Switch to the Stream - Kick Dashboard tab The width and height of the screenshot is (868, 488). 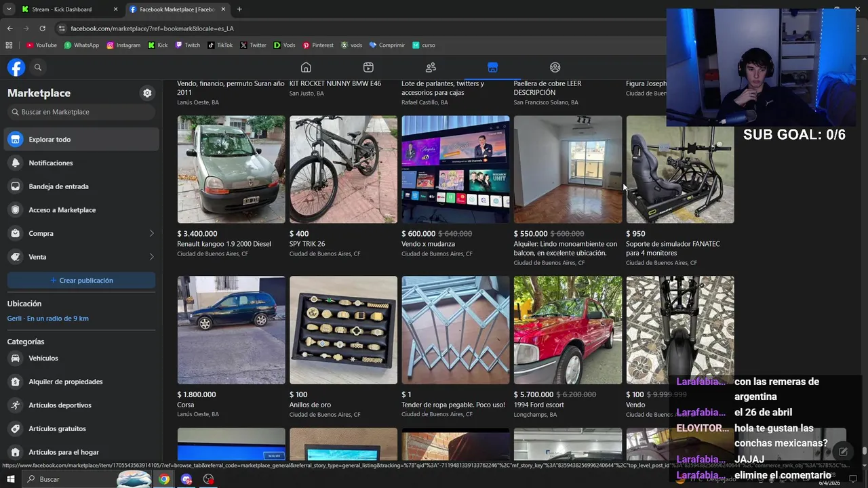click(69, 9)
